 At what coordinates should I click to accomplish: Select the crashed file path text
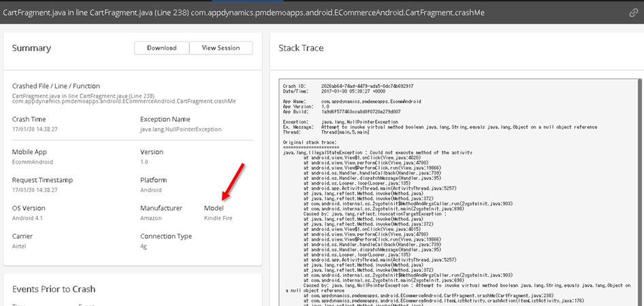123,98
